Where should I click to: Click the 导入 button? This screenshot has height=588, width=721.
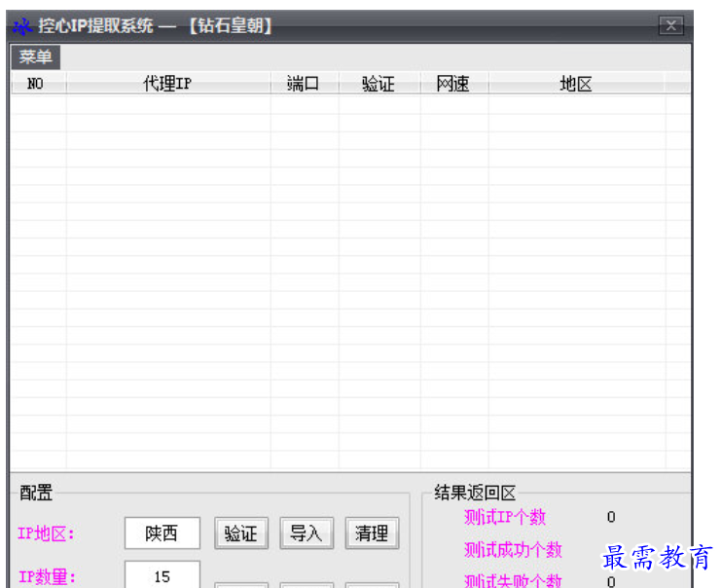coord(306,533)
